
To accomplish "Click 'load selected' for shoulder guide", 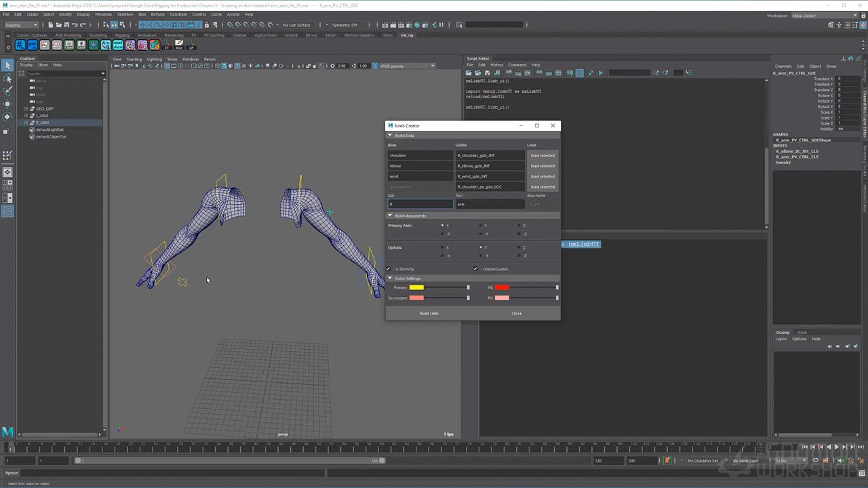I will pyautogui.click(x=542, y=155).
